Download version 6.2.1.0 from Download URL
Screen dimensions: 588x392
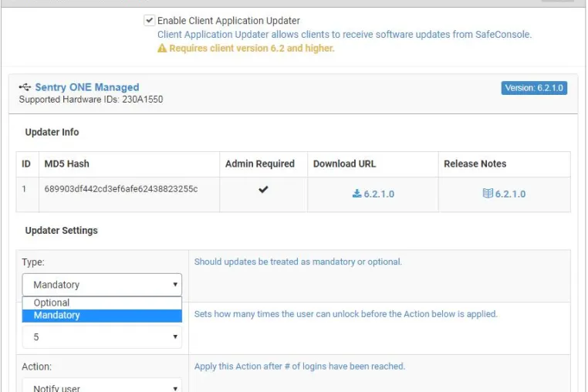[373, 194]
